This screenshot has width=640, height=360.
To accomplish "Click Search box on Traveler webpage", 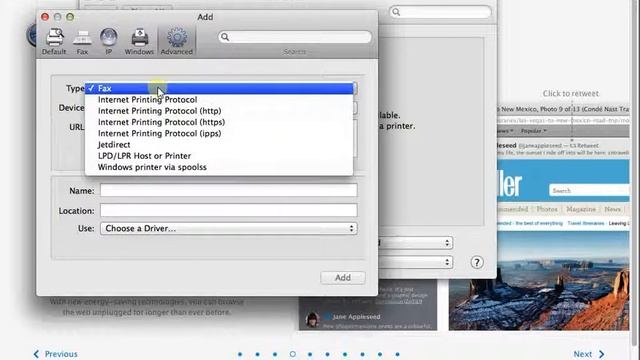I will (x=589, y=191).
